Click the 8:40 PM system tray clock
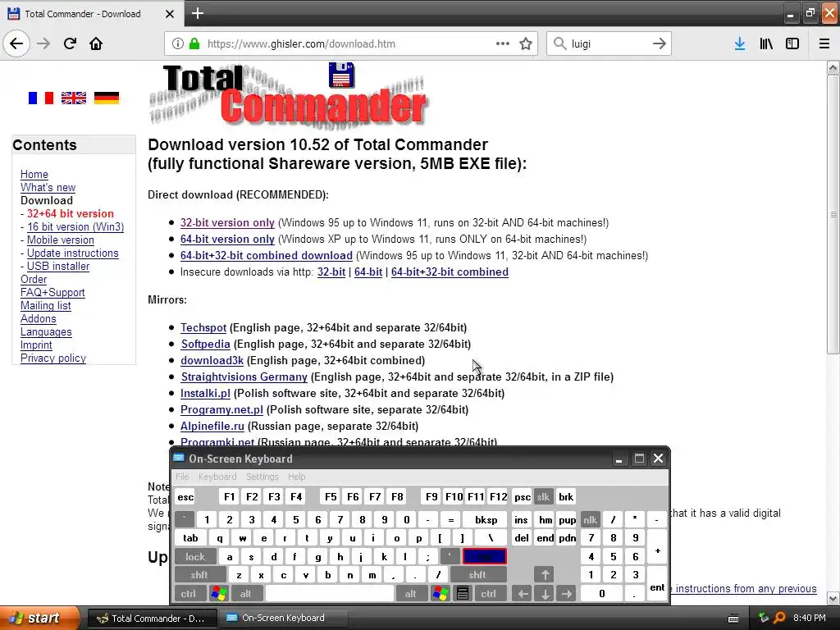Image resolution: width=840 pixels, height=630 pixels. click(809, 619)
